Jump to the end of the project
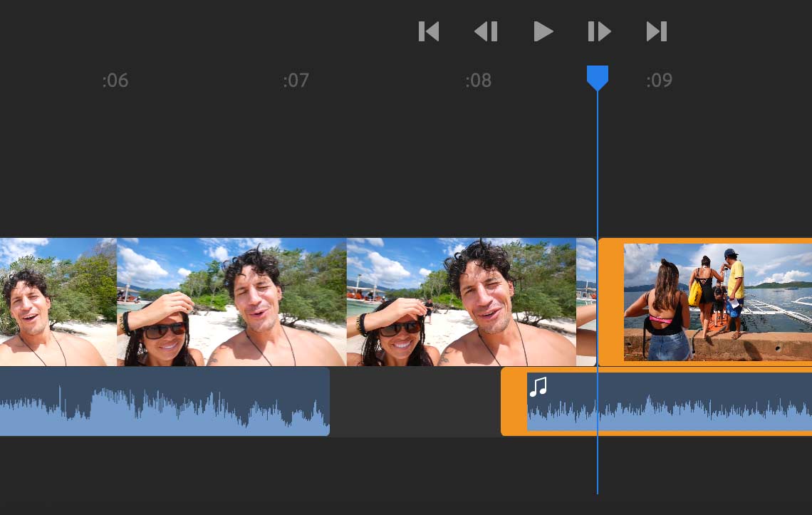Image resolution: width=812 pixels, height=515 pixels. pyautogui.click(x=657, y=31)
